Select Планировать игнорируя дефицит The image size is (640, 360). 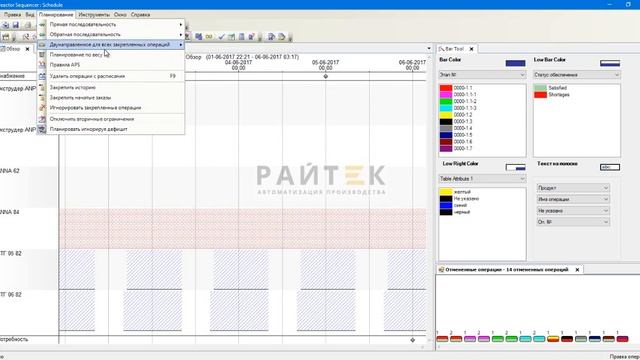point(111,129)
